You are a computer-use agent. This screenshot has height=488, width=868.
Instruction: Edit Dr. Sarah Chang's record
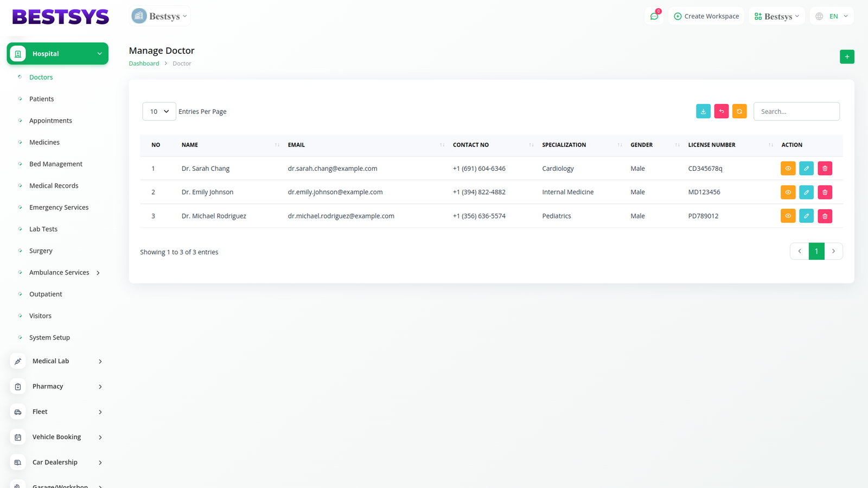click(x=806, y=169)
